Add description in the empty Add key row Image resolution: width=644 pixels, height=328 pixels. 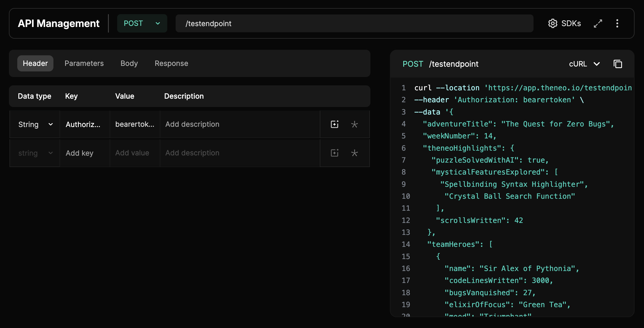point(240,153)
